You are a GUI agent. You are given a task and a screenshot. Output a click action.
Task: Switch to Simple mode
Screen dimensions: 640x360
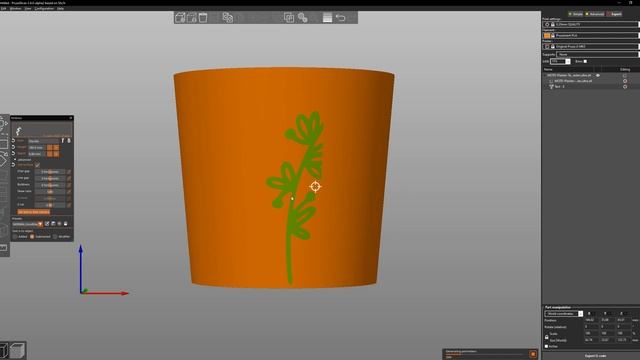click(576, 14)
